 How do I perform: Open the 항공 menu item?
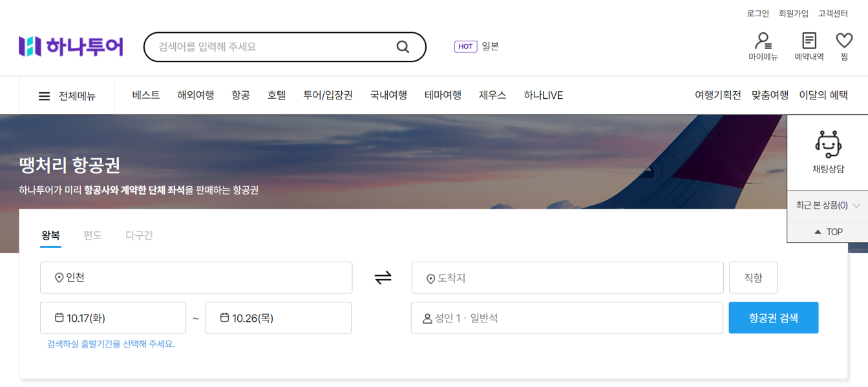tap(240, 95)
